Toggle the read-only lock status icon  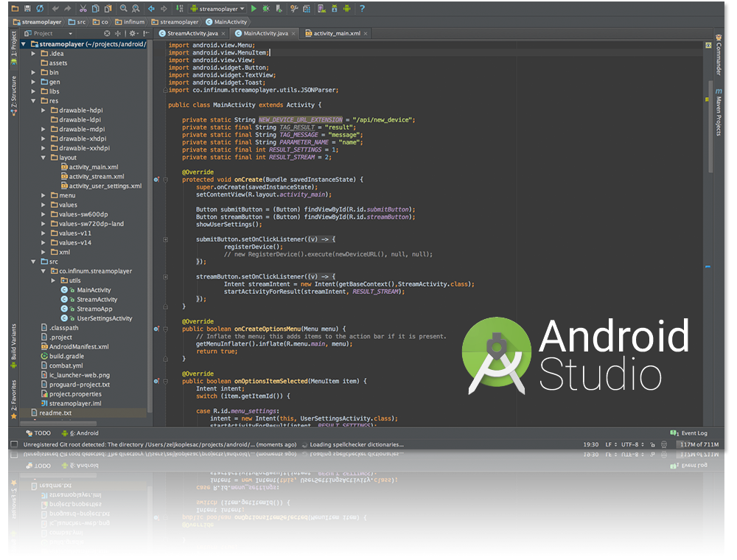[x=652, y=444]
